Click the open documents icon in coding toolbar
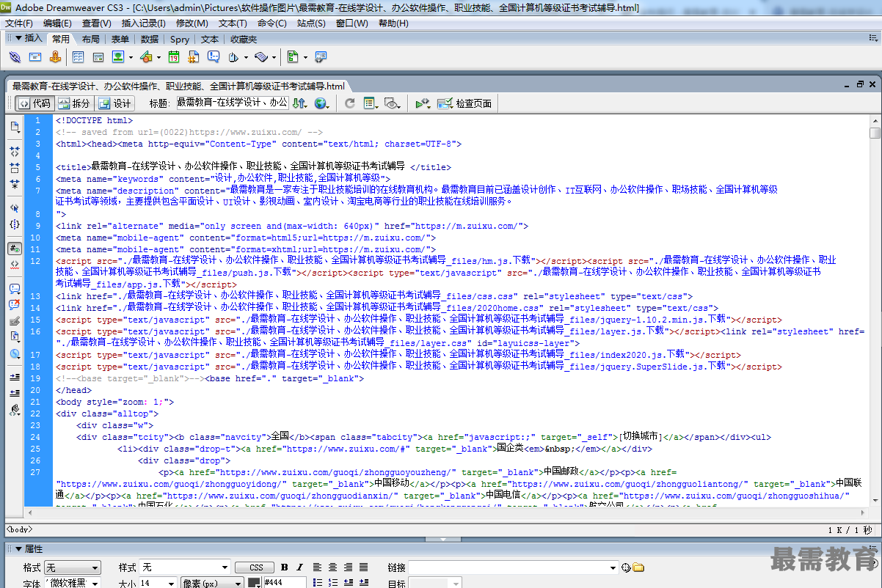Screen dimensions: 882x588 pyautogui.click(x=15, y=127)
